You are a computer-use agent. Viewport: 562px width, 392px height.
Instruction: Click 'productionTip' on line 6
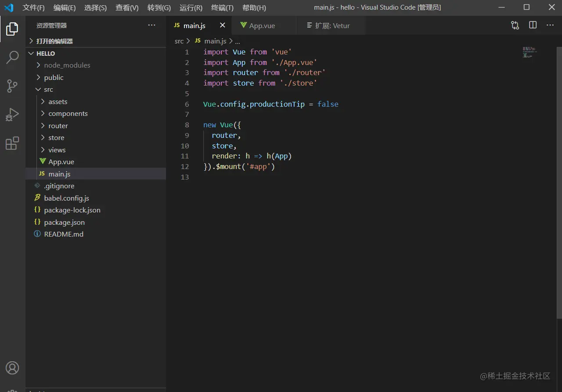(277, 104)
